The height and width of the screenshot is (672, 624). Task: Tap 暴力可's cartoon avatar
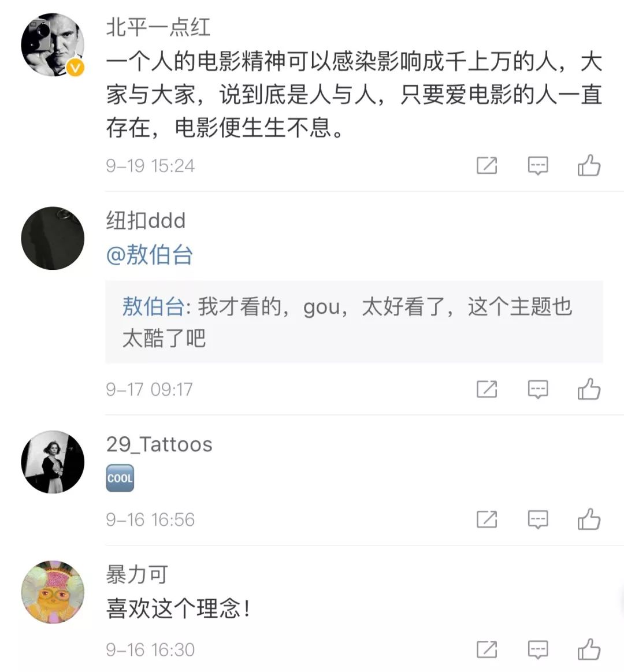(53, 592)
